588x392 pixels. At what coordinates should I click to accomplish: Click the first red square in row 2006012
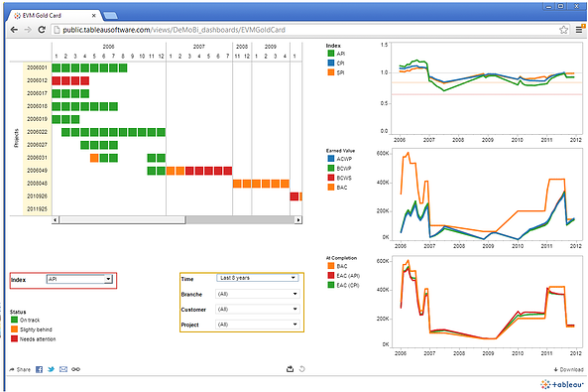(56, 80)
